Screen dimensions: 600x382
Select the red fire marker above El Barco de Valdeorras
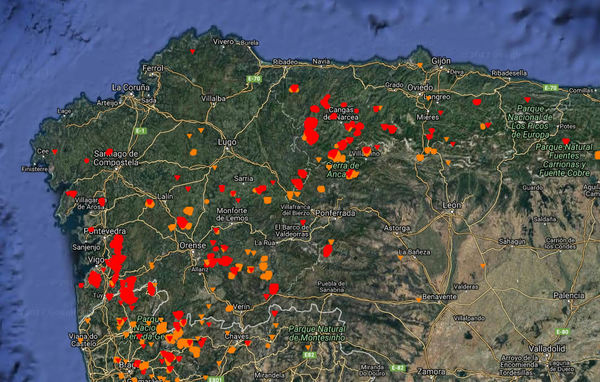coord(303,222)
